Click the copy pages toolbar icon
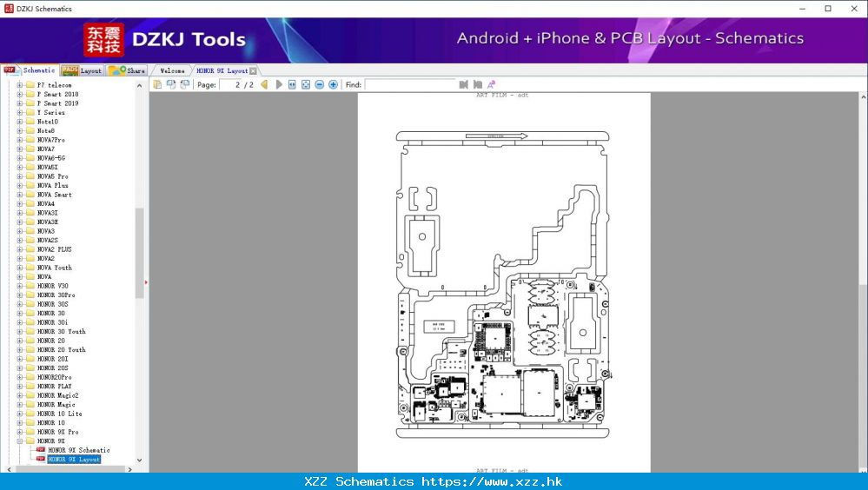Viewport: 868px width, 490px height. (x=158, y=84)
